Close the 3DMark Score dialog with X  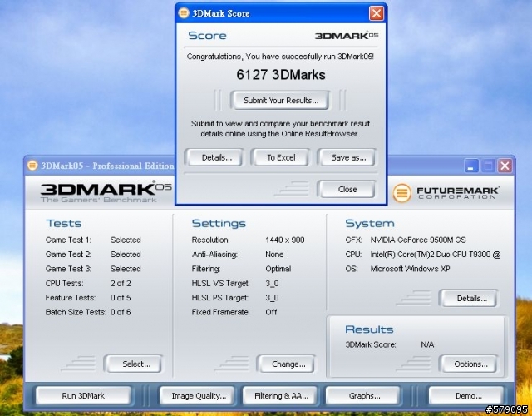pos(377,13)
